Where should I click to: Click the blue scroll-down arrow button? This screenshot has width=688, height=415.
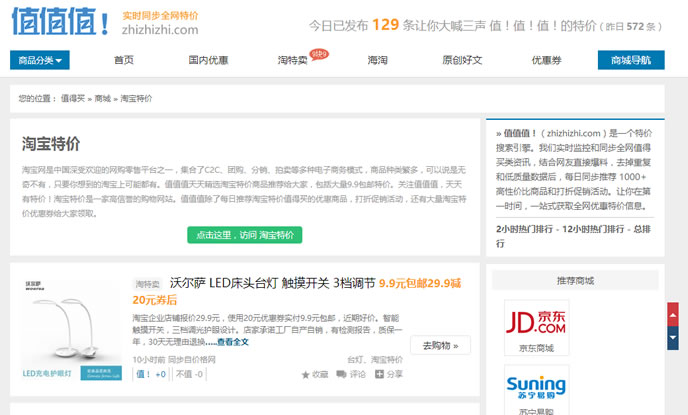(673, 338)
